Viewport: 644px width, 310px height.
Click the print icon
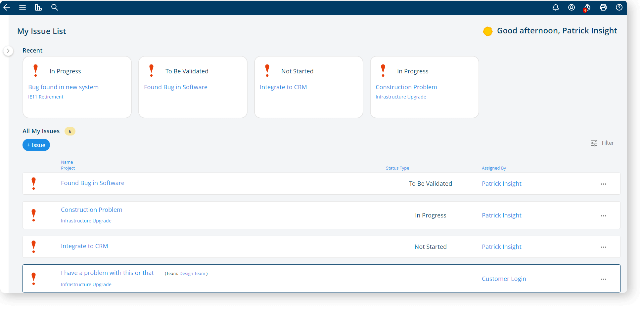603,7
